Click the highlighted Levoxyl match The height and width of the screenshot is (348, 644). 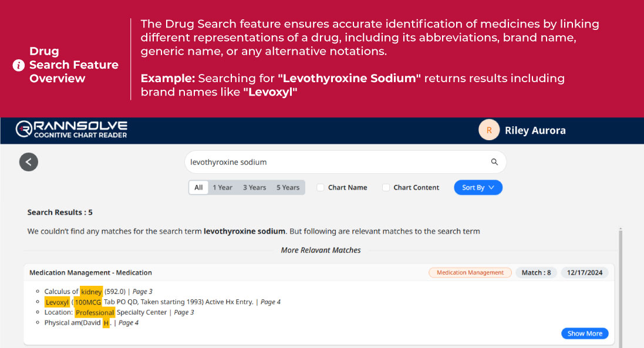pos(56,302)
